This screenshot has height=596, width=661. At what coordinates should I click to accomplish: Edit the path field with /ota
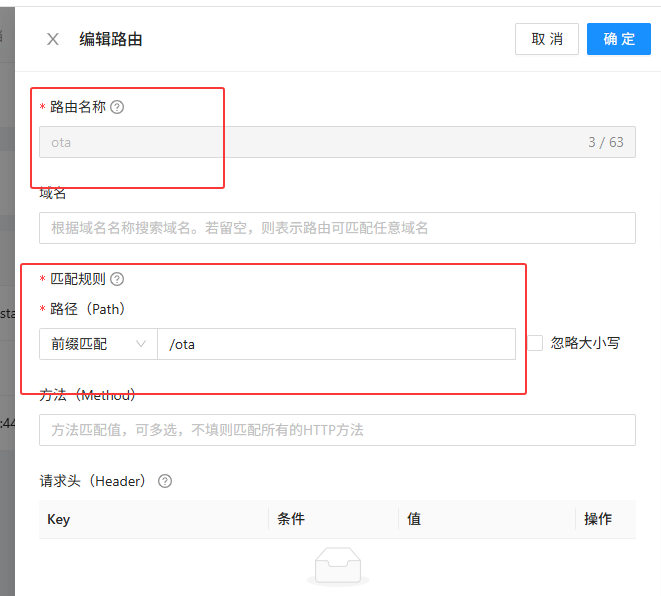point(336,344)
